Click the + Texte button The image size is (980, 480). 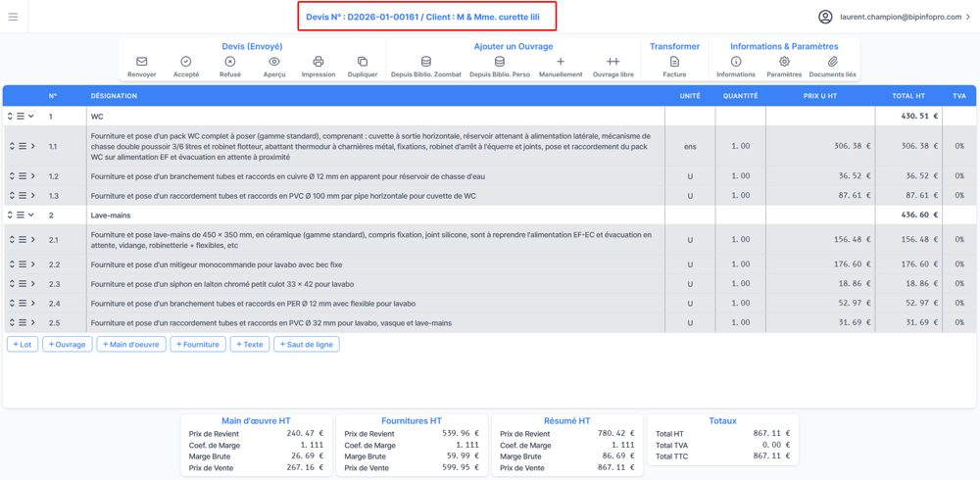click(x=249, y=345)
